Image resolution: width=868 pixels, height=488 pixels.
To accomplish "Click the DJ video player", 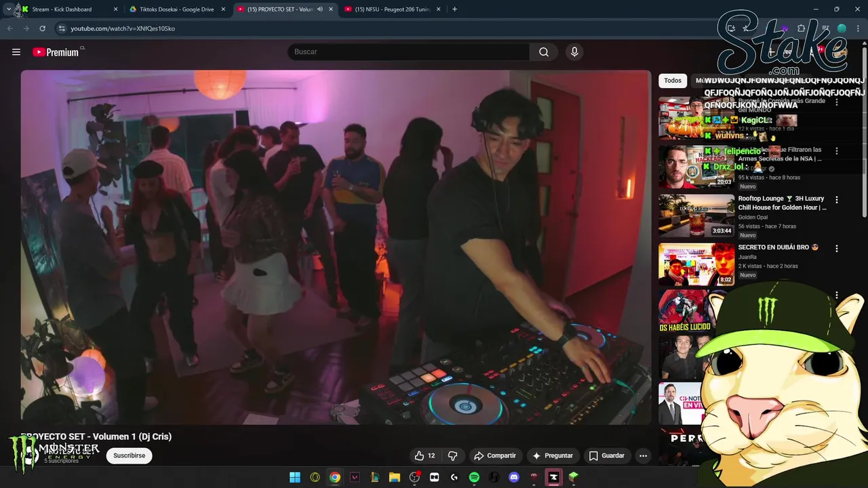I will coord(336,247).
